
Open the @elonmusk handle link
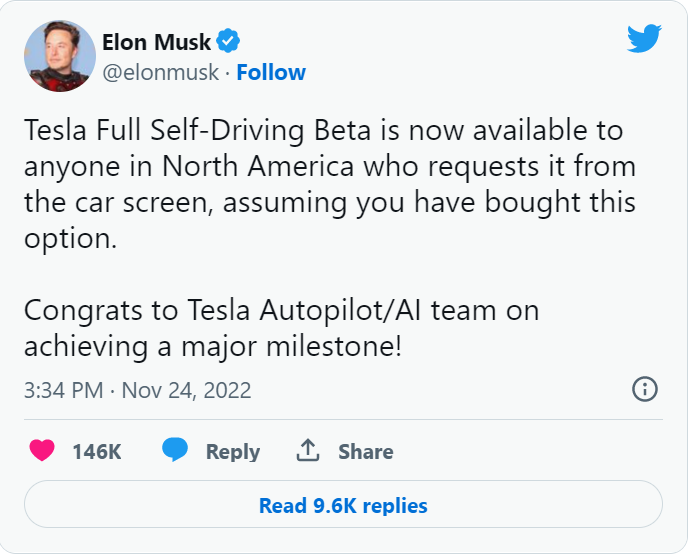click(x=161, y=72)
